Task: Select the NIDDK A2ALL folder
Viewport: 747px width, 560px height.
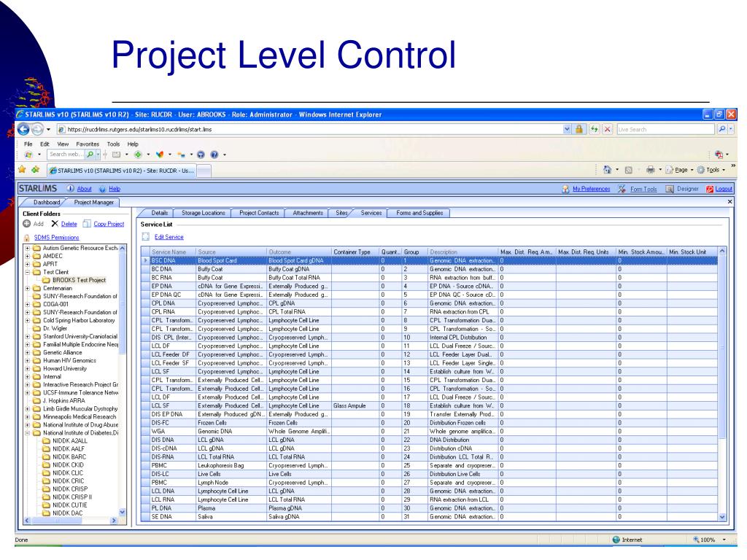Action: [69, 441]
